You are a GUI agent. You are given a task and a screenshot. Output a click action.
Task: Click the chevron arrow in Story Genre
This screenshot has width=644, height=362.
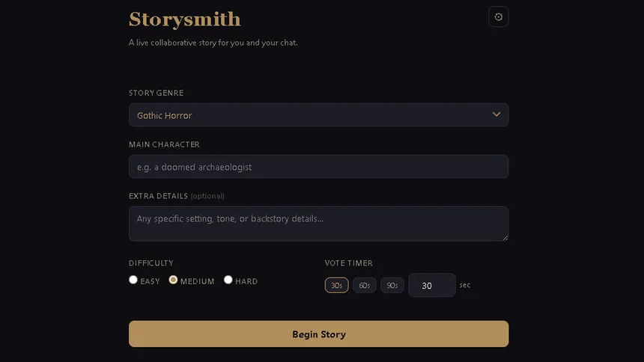496,114
